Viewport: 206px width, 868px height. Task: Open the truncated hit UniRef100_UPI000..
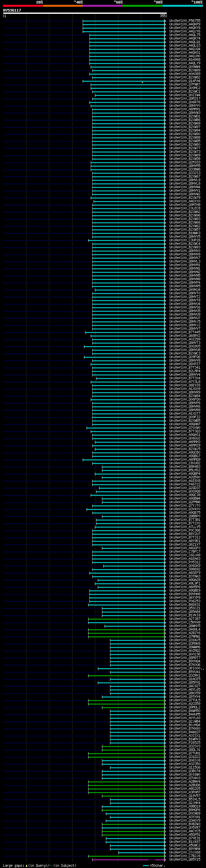[x=186, y=668]
